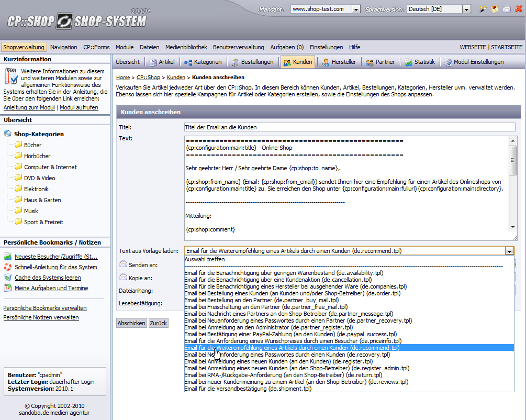Click the magic wand icon in header
This screenshot has height=420, width=526.
(x=483, y=9)
